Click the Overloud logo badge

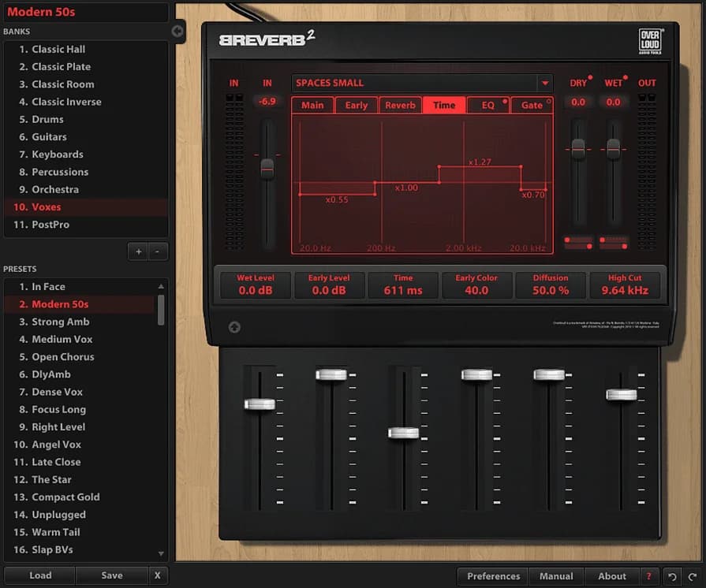[652, 42]
